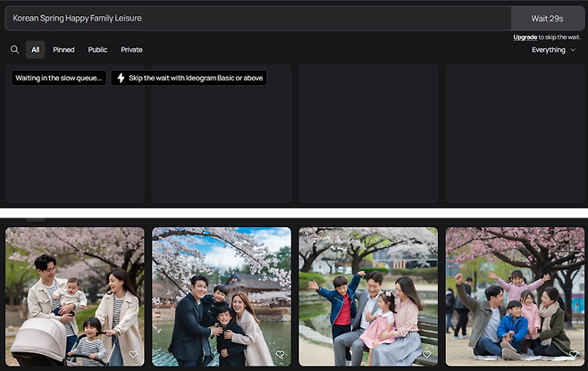588x371 pixels.
Task: Focus the prompt field reading Korean Spring Happy Family Leisure
Action: pyautogui.click(x=258, y=19)
